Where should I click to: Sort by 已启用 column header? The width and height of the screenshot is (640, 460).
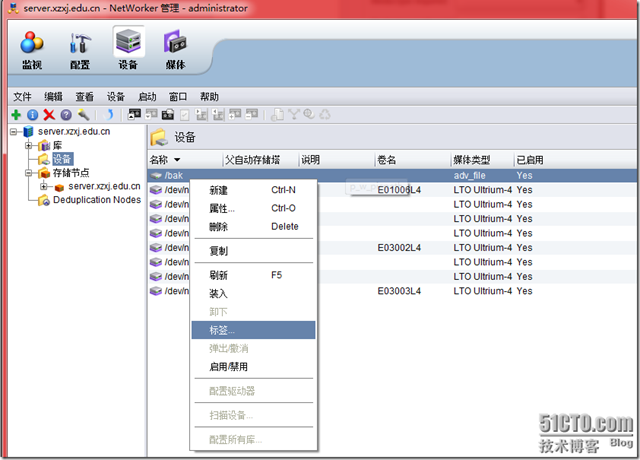tap(576, 160)
